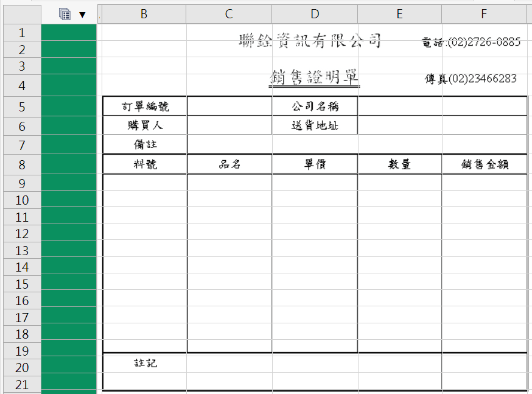Select the 數量 column heading cell
532x394 pixels.
400,164
